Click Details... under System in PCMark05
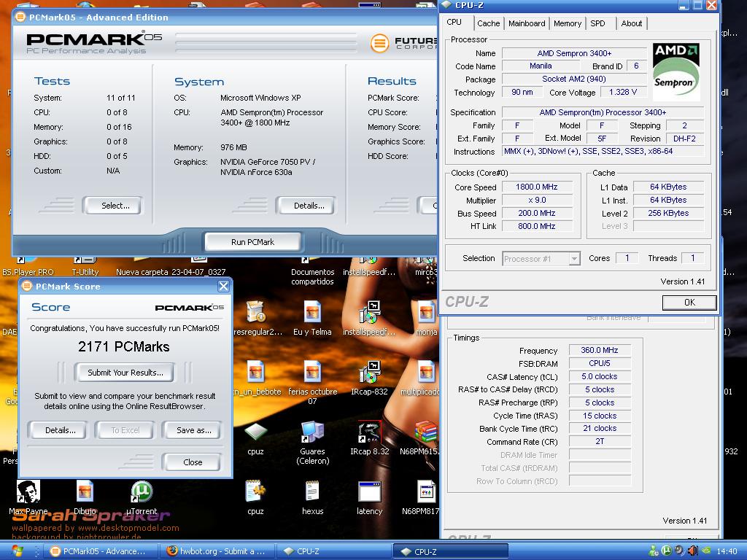Image resolution: width=747 pixels, height=560 pixels. coord(306,206)
